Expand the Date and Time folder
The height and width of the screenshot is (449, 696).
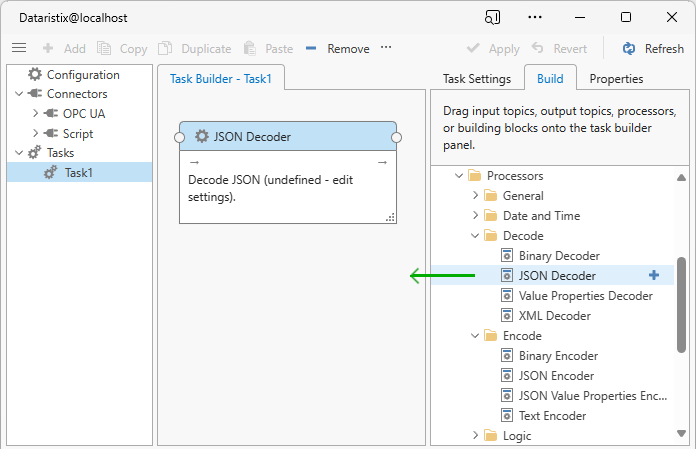(476, 216)
